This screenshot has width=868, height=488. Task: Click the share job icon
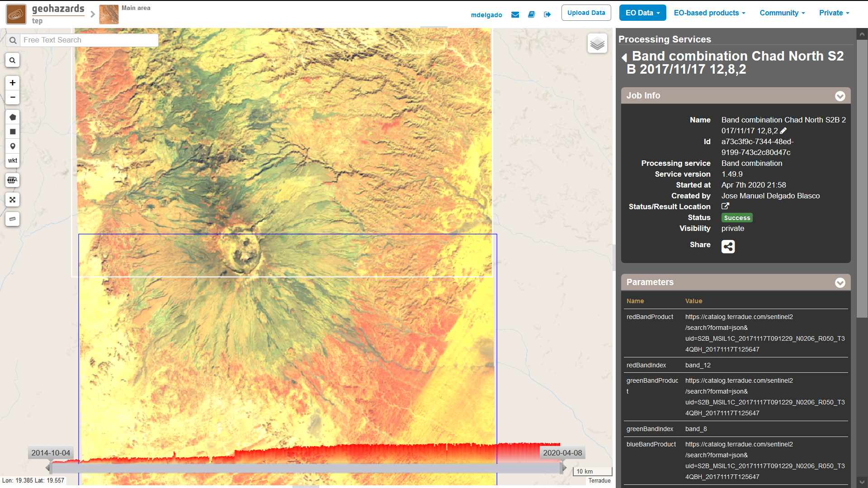[x=728, y=246]
